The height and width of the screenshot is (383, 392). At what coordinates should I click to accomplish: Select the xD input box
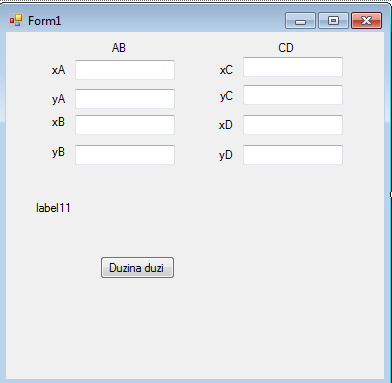(x=293, y=125)
